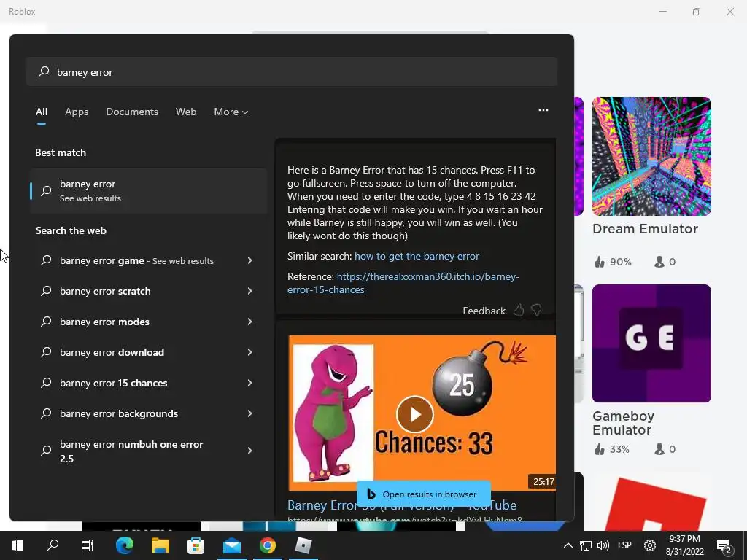
Task: Open the Feedback label
Action: click(484, 311)
